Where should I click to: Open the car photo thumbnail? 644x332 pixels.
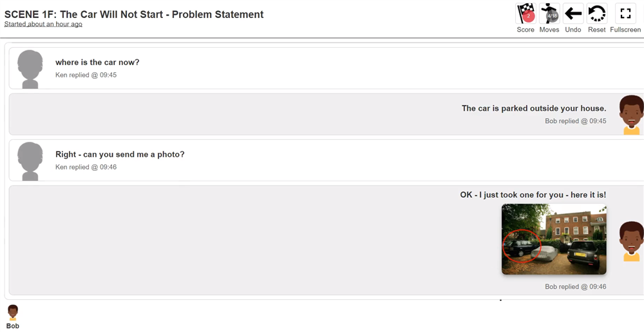tap(554, 239)
